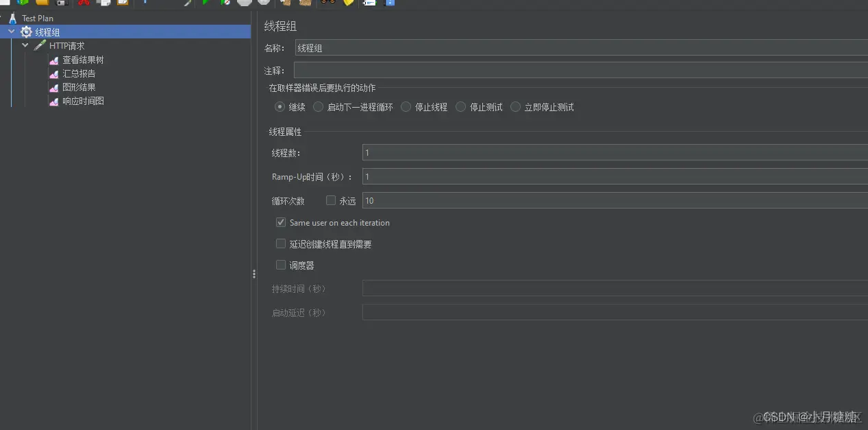This screenshot has width=868, height=430.
Task: Uncheck Same user on each iteration
Action: (280, 222)
